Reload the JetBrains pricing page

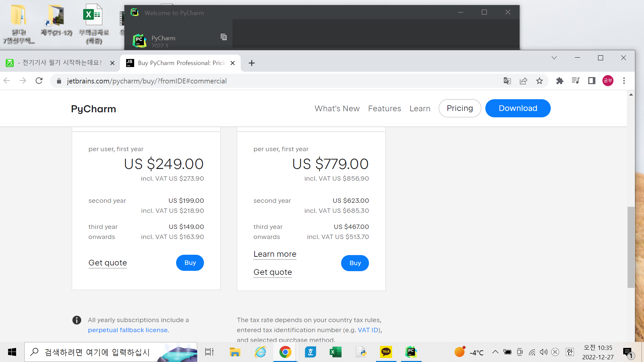pos(39,81)
